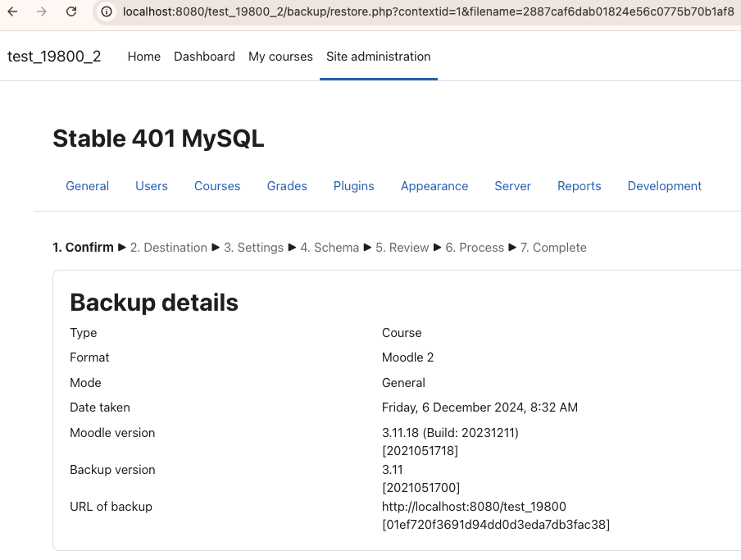Image resolution: width=741 pixels, height=560 pixels.
Task: Click the Mode value General
Action: pos(403,383)
